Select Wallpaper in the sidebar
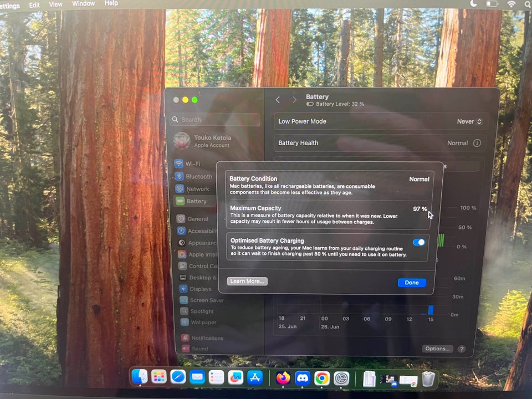The width and height of the screenshot is (532, 399). (x=199, y=323)
